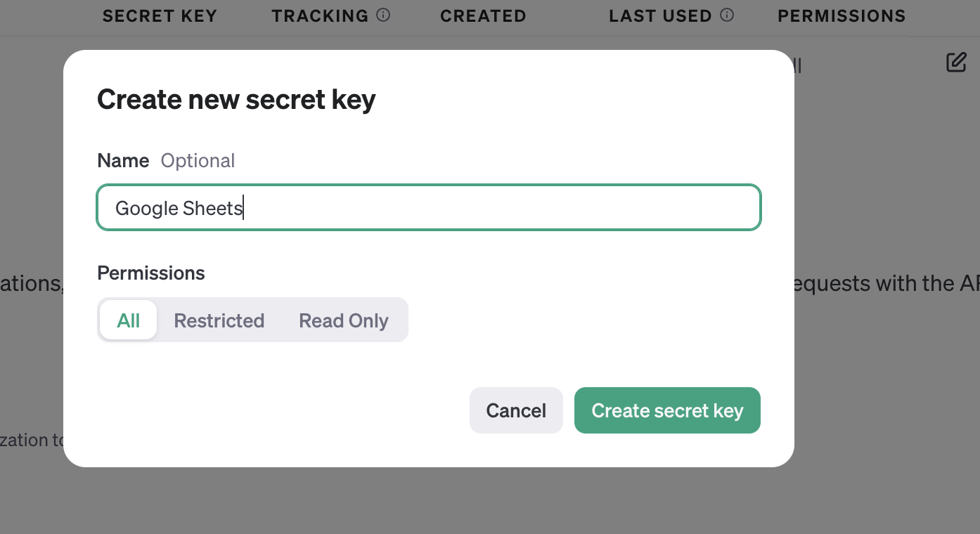980x534 pixels.
Task: Click the info icon beside TRACKING
Action: click(x=383, y=15)
